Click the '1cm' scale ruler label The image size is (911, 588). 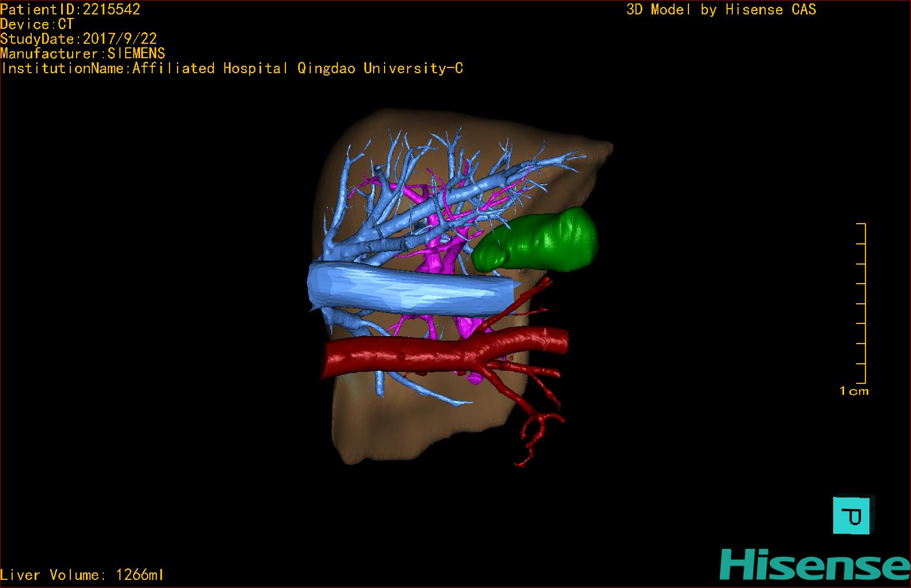pyautogui.click(x=854, y=391)
